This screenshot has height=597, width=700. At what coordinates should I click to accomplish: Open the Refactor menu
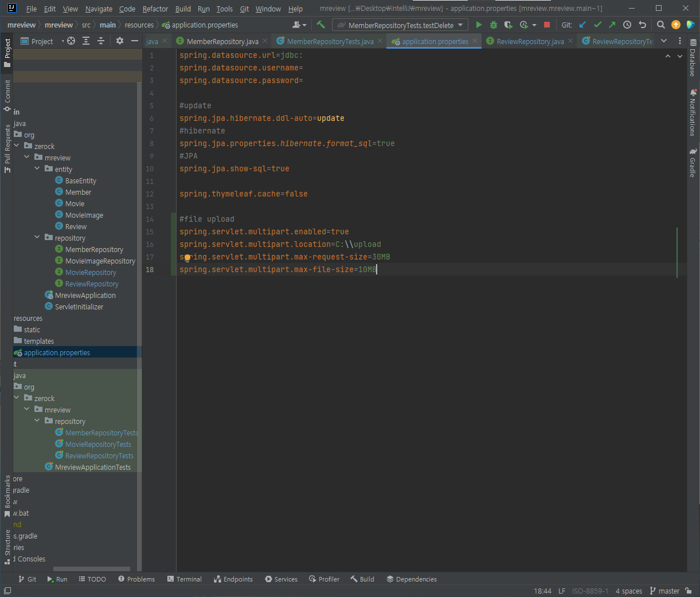155,9
